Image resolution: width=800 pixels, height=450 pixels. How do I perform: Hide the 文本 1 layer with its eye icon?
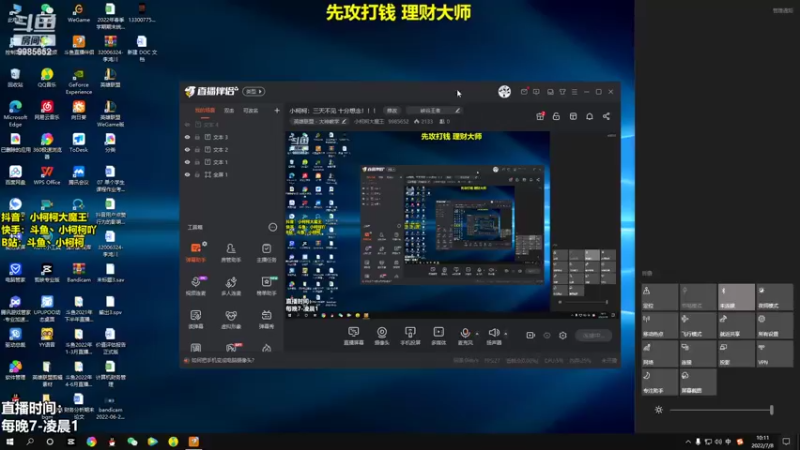click(x=187, y=162)
